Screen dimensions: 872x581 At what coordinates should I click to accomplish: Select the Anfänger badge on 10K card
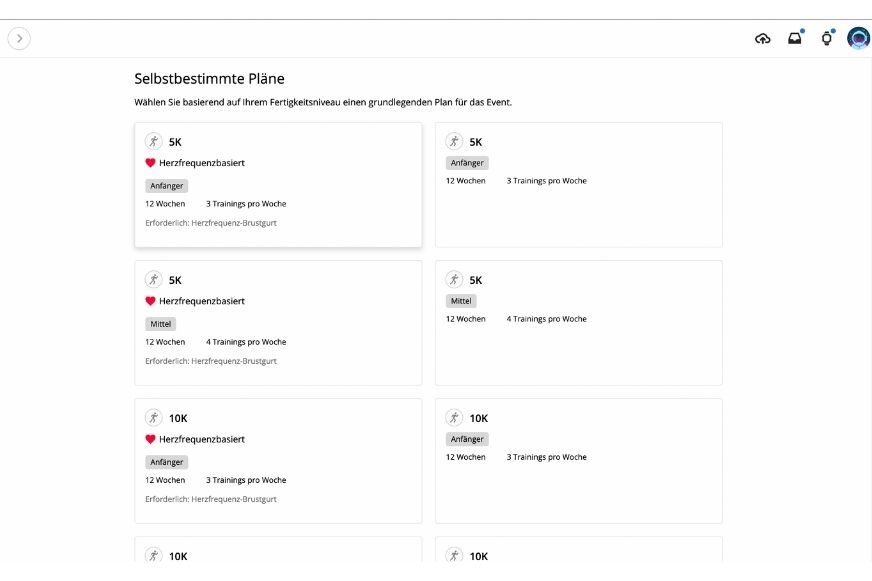click(466, 438)
